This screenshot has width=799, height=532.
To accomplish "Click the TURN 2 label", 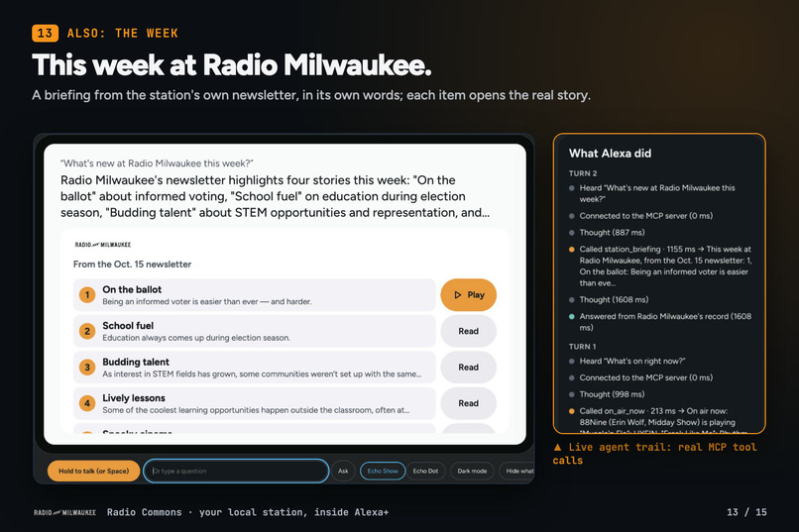I will pyautogui.click(x=583, y=173).
